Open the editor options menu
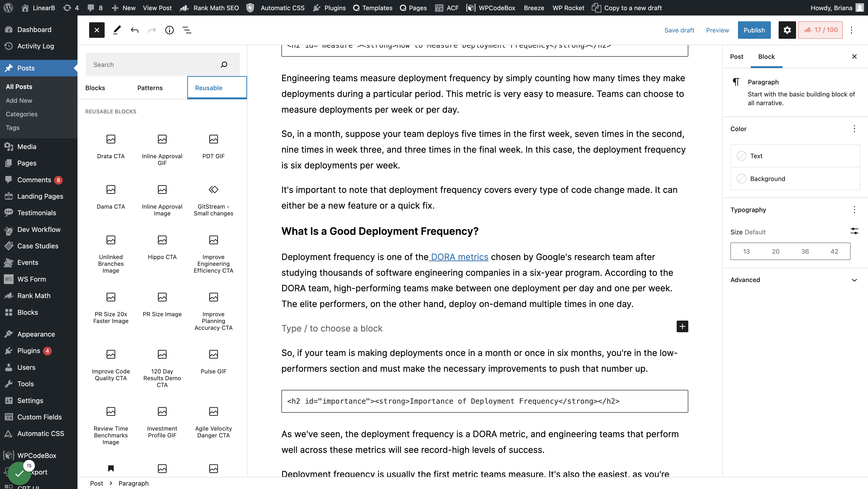Screen dimensions: 868x489 click(852, 30)
